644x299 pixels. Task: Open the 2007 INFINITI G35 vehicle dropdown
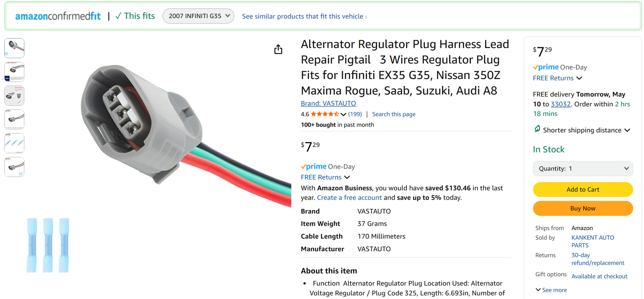pos(198,16)
